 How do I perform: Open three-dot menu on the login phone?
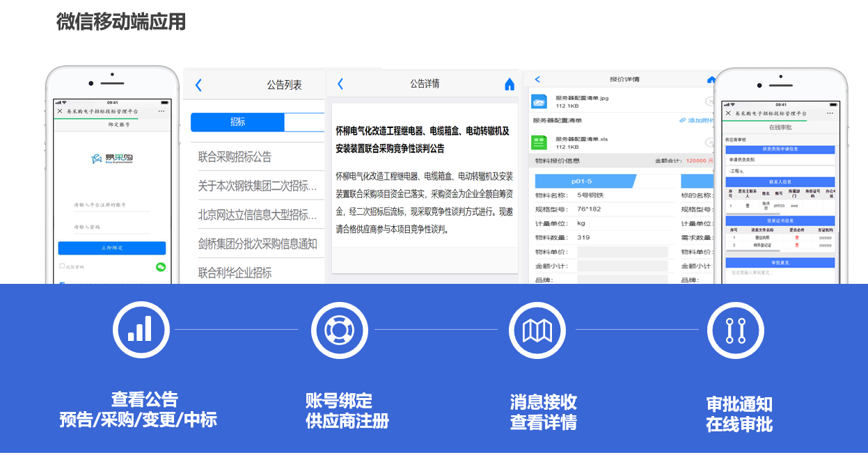coord(161,111)
